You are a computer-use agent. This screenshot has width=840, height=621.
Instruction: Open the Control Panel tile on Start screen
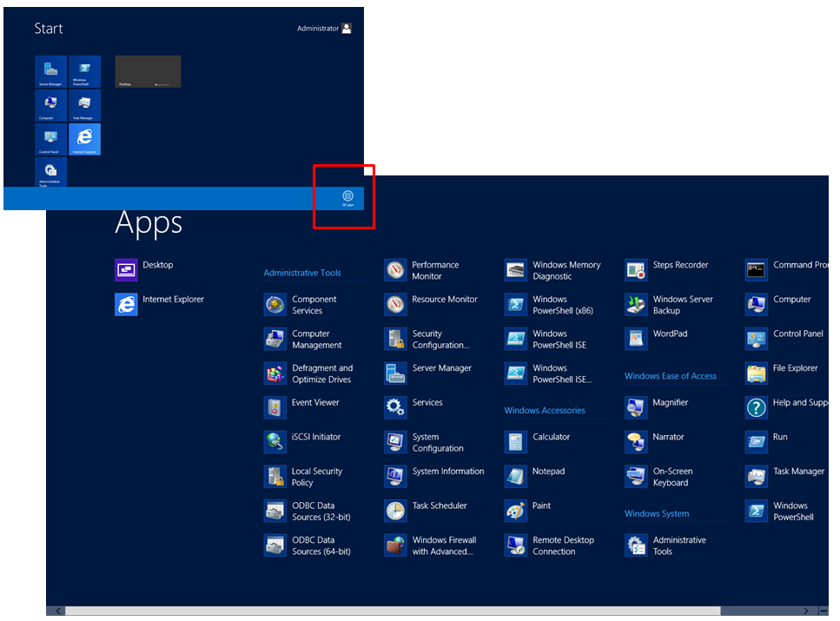click(x=51, y=139)
